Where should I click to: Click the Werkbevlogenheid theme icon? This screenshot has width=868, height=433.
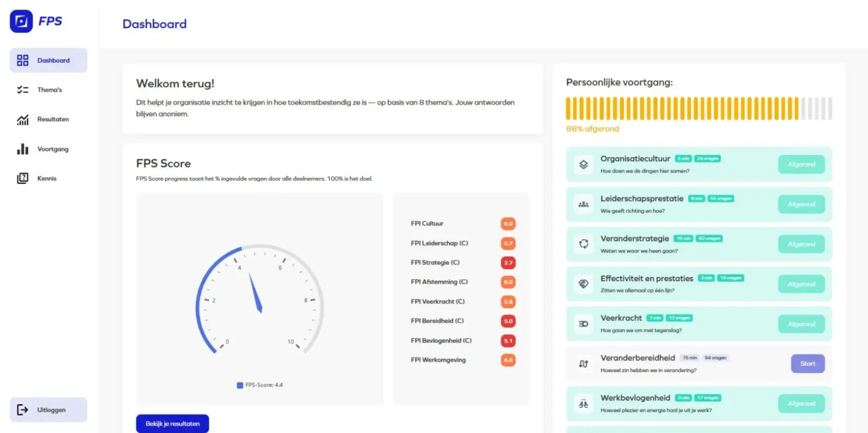point(583,404)
